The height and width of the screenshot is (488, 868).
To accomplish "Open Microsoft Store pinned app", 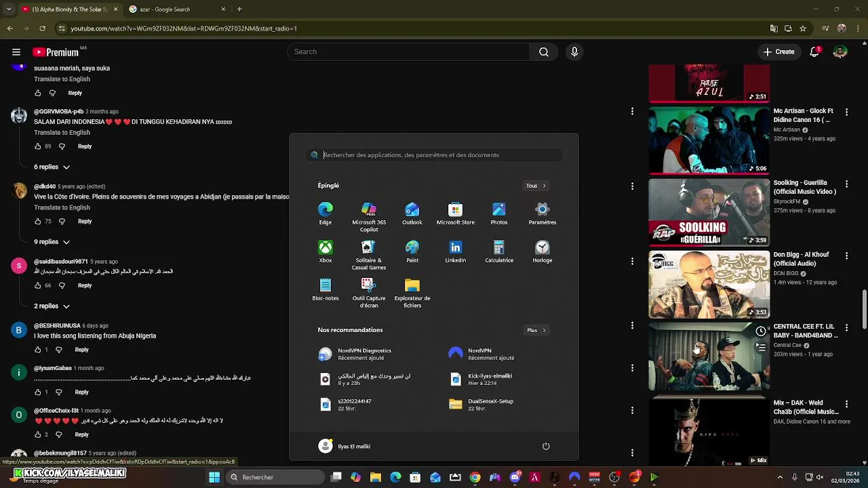I will click(x=456, y=213).
